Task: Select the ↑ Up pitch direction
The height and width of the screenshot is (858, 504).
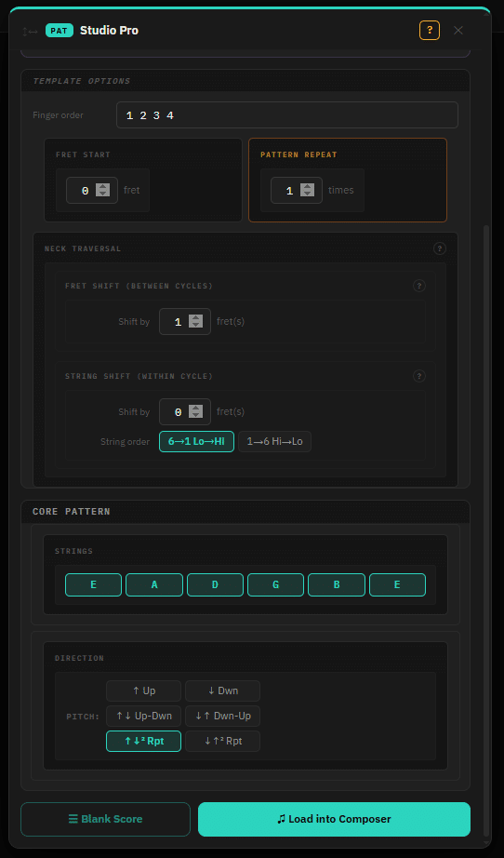Action: point(144,690)
